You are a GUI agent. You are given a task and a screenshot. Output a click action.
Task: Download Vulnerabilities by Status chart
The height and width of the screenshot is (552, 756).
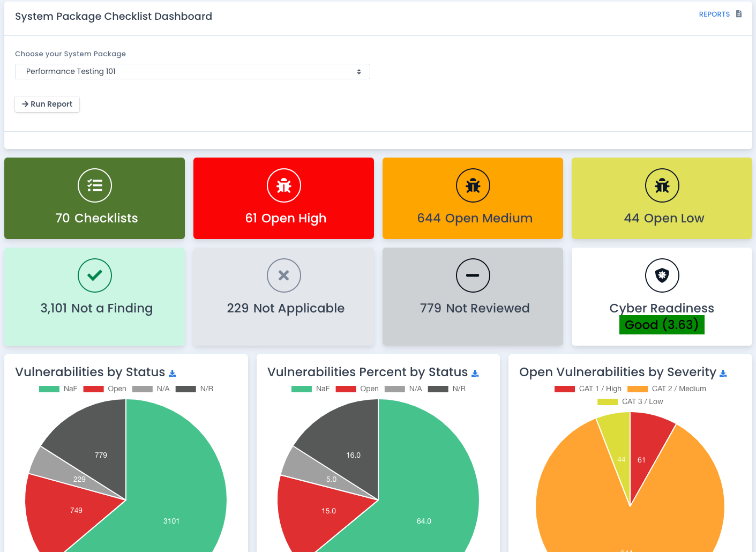click(173, 374)
